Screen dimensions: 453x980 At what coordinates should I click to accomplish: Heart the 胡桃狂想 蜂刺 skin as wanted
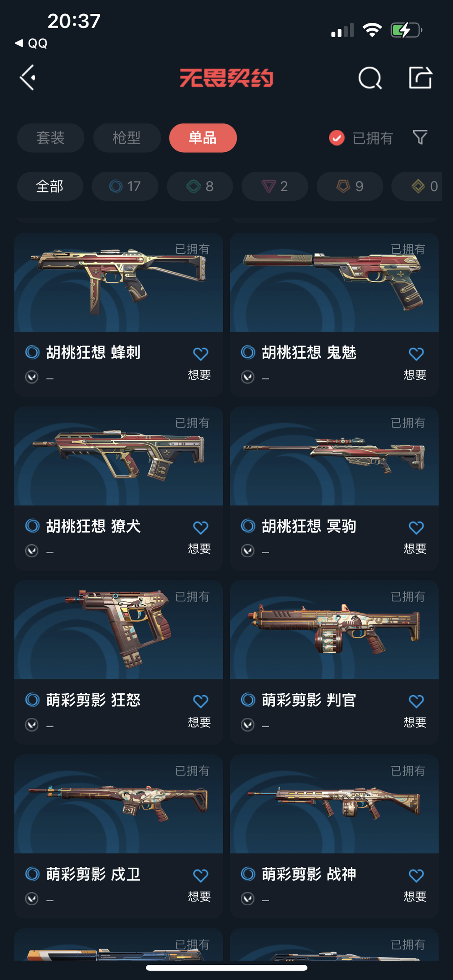point(200,354)
